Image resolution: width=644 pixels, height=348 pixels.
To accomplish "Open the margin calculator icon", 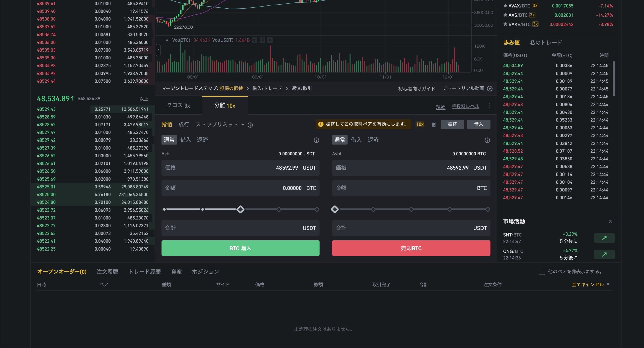I will pos(433,124).
